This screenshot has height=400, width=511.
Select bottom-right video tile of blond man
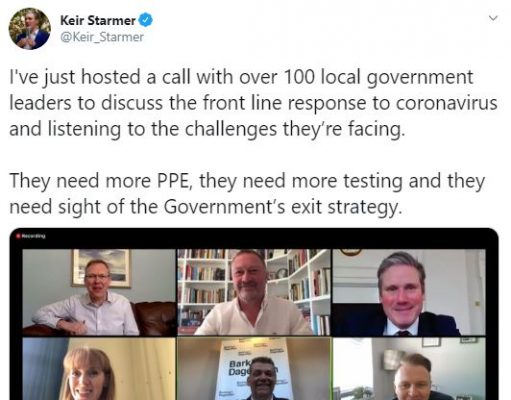409,369
